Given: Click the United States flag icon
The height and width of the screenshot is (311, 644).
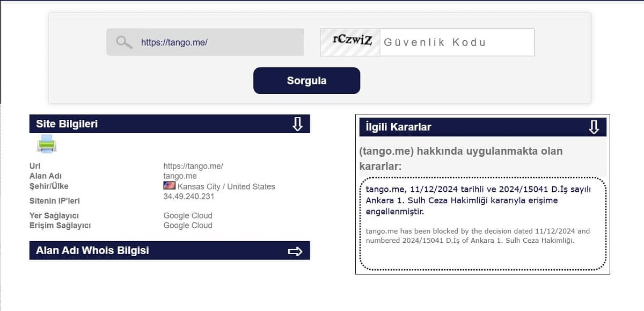Looking at the screenshot, I should [169, 186].
